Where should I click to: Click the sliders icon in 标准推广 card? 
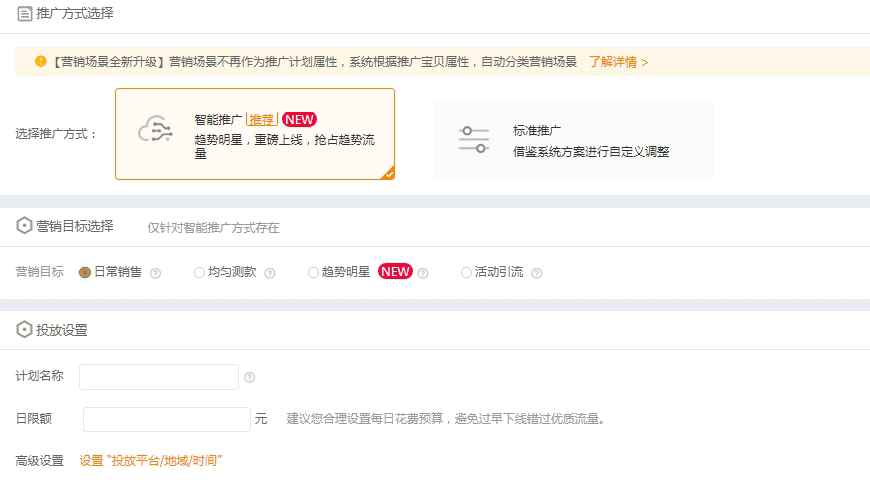[x=474, y=139]
